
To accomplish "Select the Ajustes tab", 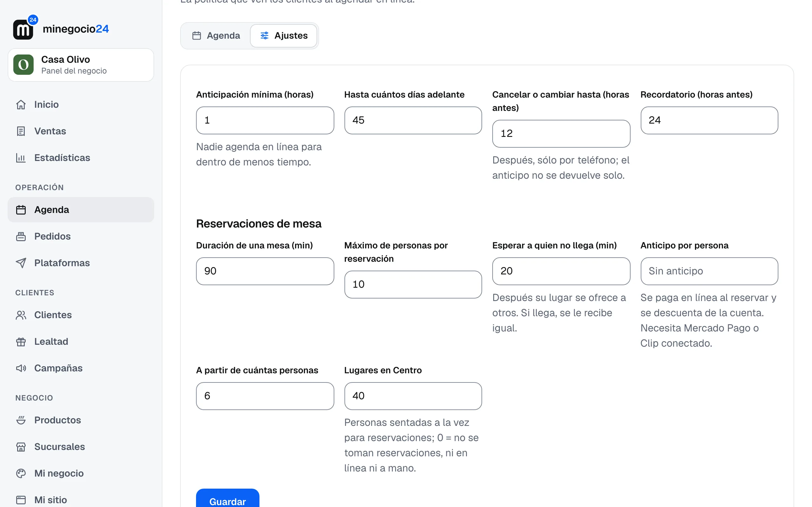I will coord(284,35).
